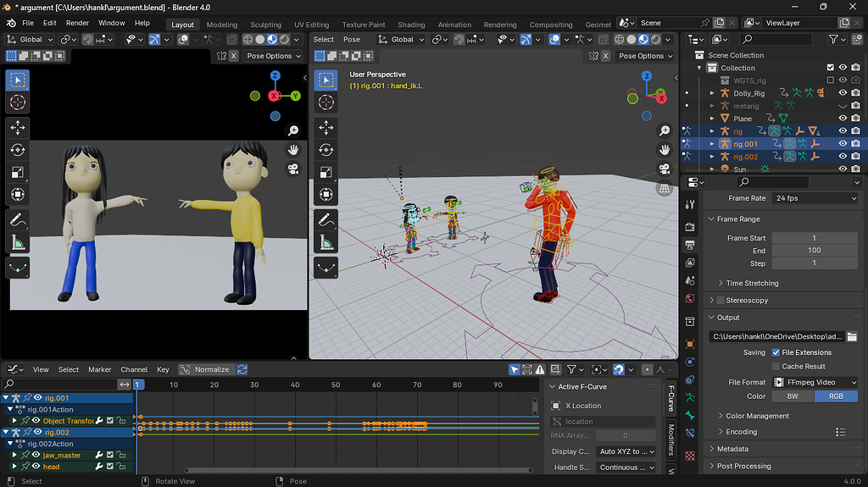Switch to the Animation workspace tab
This screenshot has width=868, height=487.
(454, 25)
